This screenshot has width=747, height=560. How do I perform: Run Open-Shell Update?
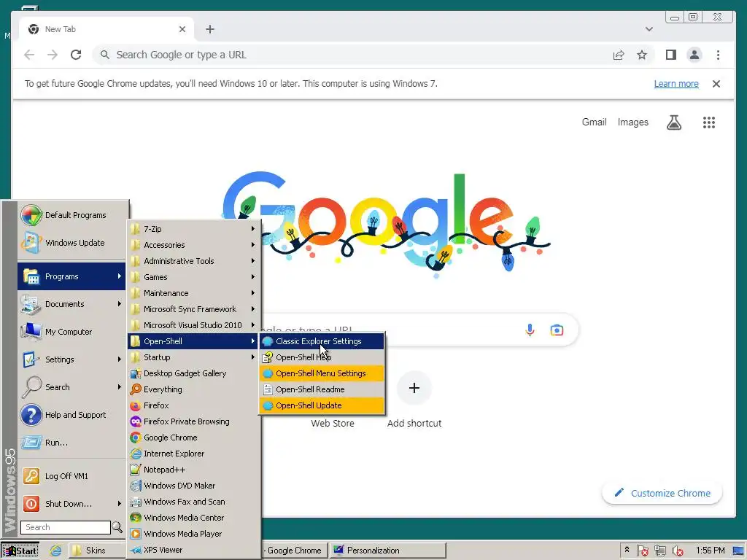322,405
